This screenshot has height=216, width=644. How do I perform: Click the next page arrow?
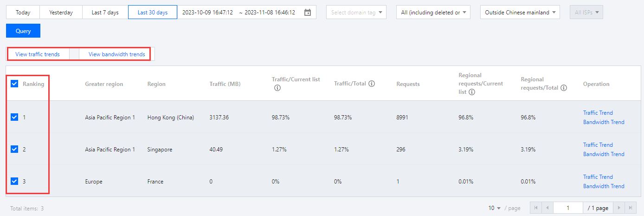(619, 208)
